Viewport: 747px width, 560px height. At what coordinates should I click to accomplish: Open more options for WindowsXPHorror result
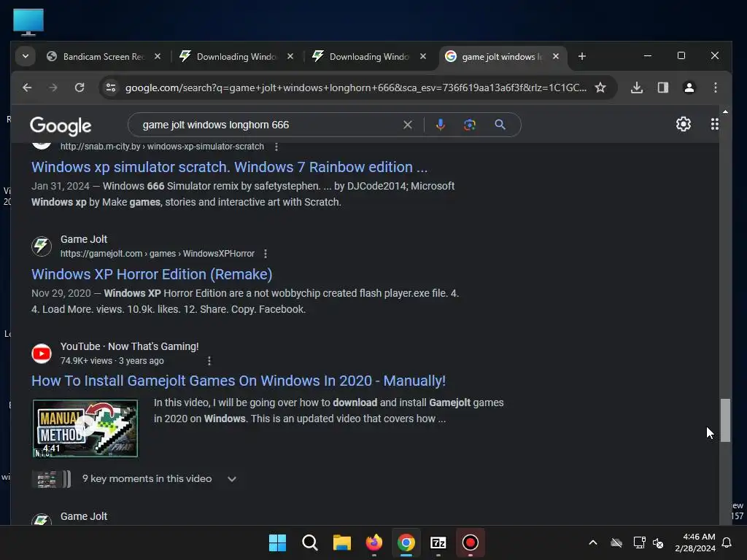coord(266,254)
